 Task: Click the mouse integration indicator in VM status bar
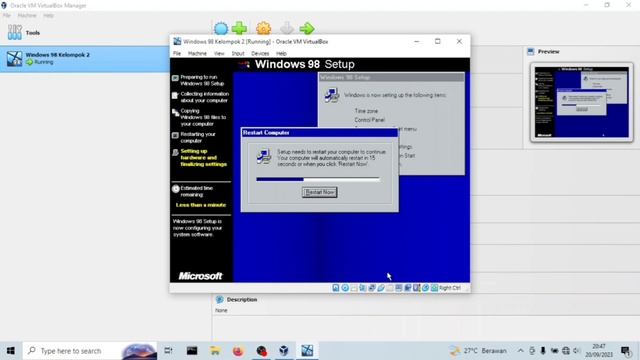(x=425, y=288)
